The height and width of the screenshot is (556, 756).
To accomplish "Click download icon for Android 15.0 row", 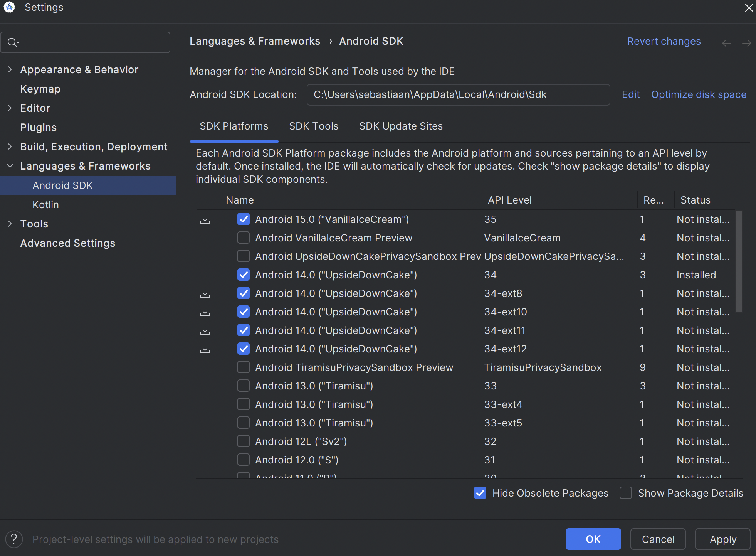I will pos(205,219).
